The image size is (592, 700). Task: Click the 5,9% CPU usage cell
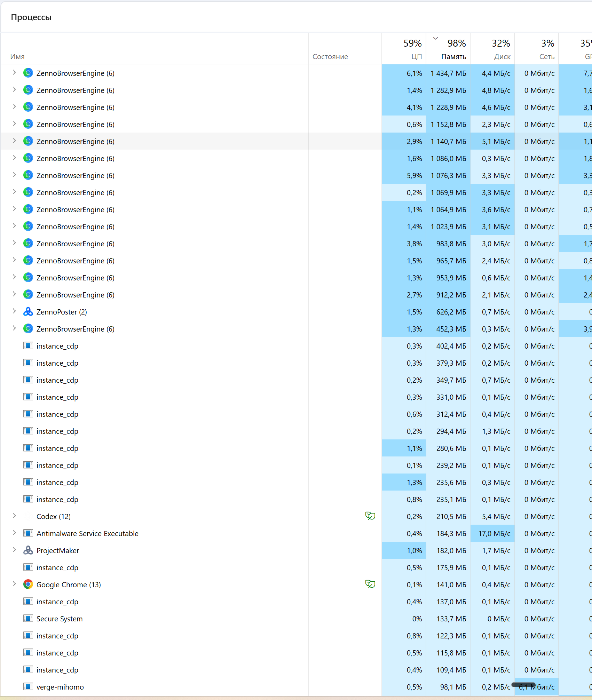point(404,176)
